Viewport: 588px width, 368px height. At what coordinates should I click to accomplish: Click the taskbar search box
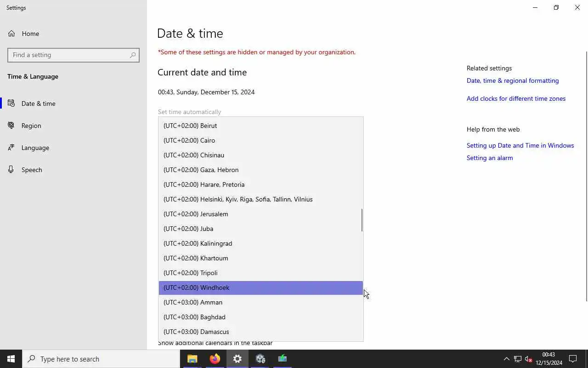pos(101,359)
